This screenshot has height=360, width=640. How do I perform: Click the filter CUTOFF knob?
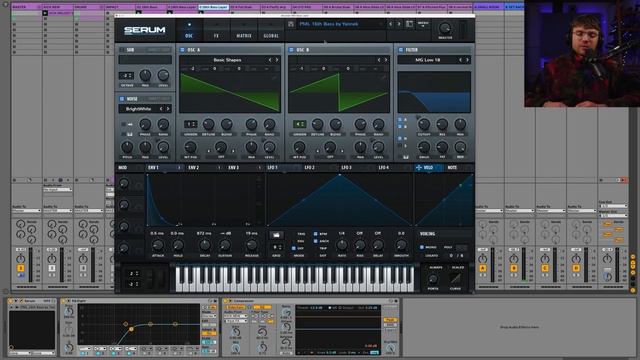click(x=424, y=124)
